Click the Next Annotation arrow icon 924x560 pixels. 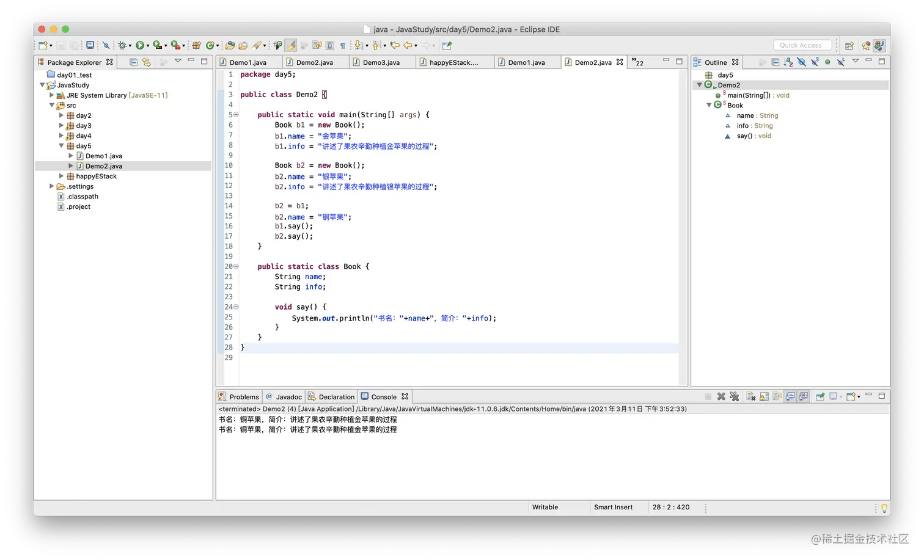358,45
